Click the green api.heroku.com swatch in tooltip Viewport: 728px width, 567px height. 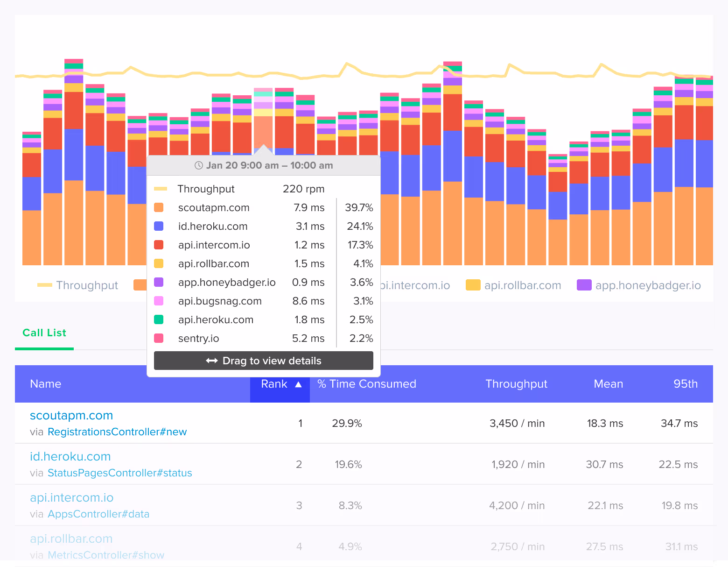tap(159, 319)
